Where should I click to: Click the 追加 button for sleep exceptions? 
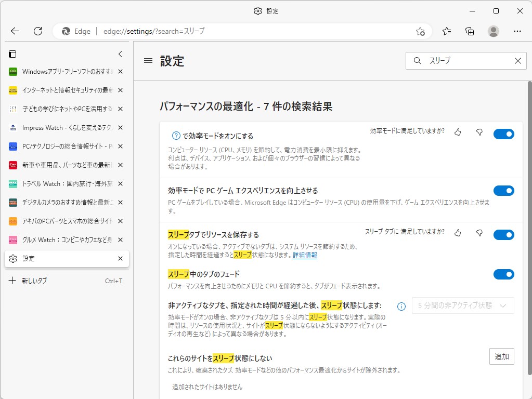501,356
